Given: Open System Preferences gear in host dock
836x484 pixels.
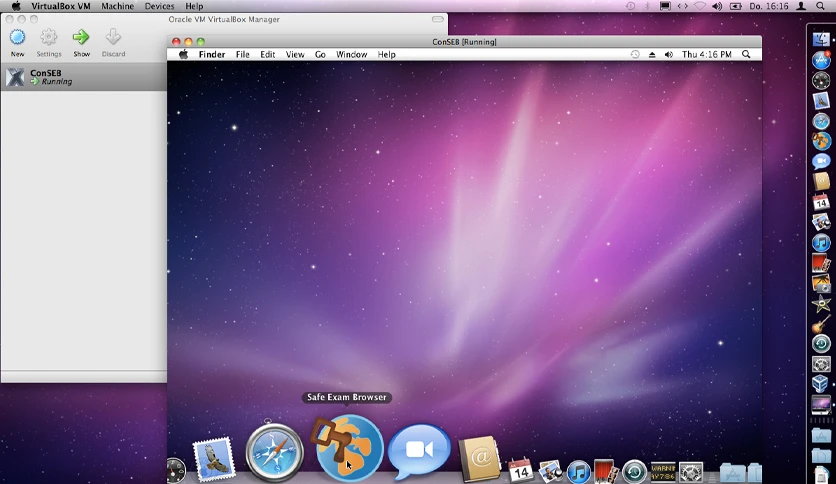Looking at the screenshot, I should click(x=821, y=364).
